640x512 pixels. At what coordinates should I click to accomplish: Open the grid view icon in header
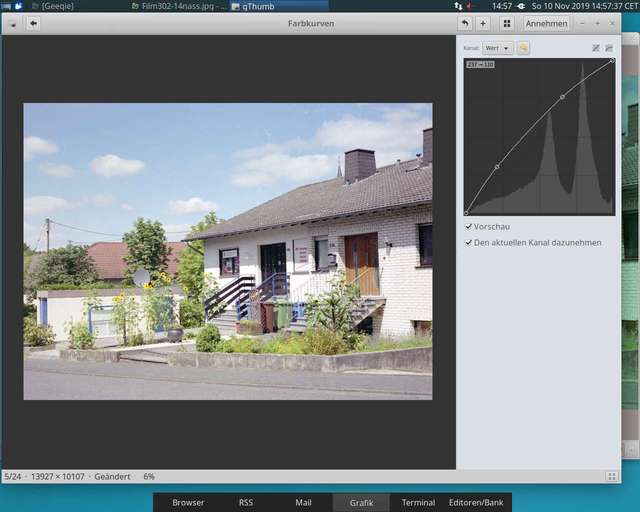tap(507, 23)
